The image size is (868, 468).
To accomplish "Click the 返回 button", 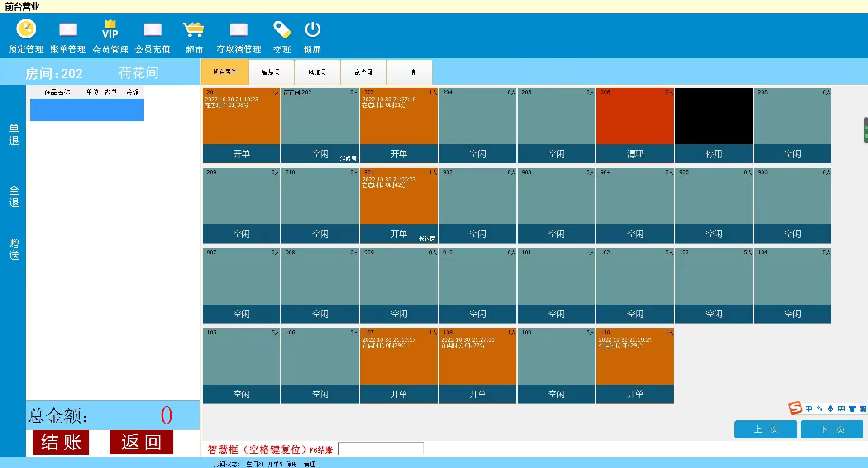I will [x=141, y=442].
